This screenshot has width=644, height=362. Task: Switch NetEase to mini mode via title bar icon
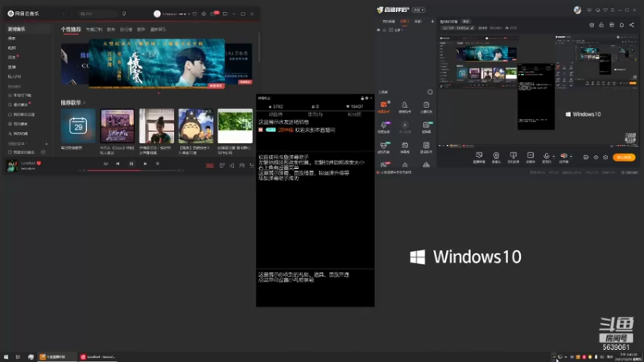pos(225,14)
